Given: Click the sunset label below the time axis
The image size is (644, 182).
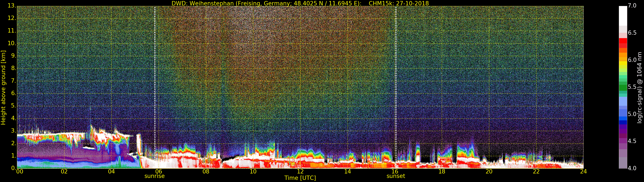Looking at the screenshot, I should pos(395,176).
